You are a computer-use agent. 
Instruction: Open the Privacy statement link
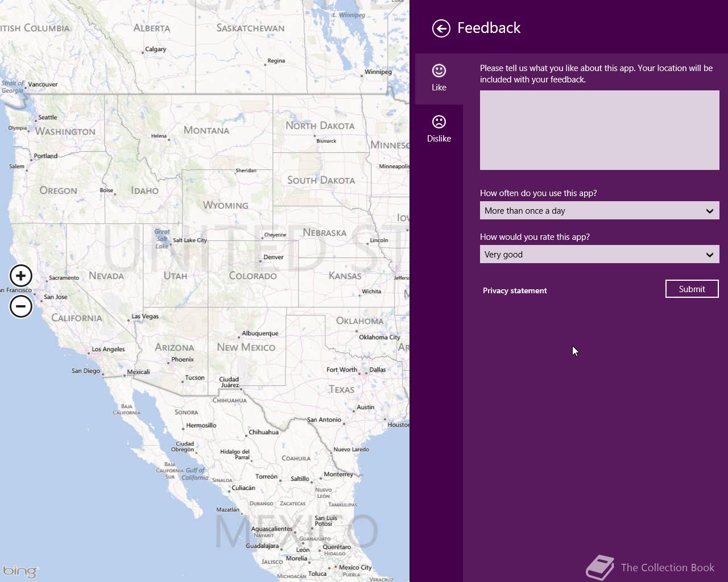pyautogui.click(x=515, y=290)
